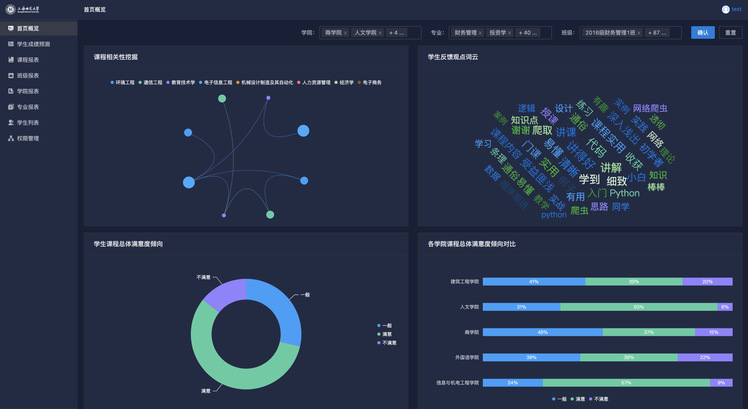Image resolution: width=748 pixels, height=409 pixels.
Task: Click the 权限管理 hierarchy icon in sidebar
Action: tap(10, 138)
